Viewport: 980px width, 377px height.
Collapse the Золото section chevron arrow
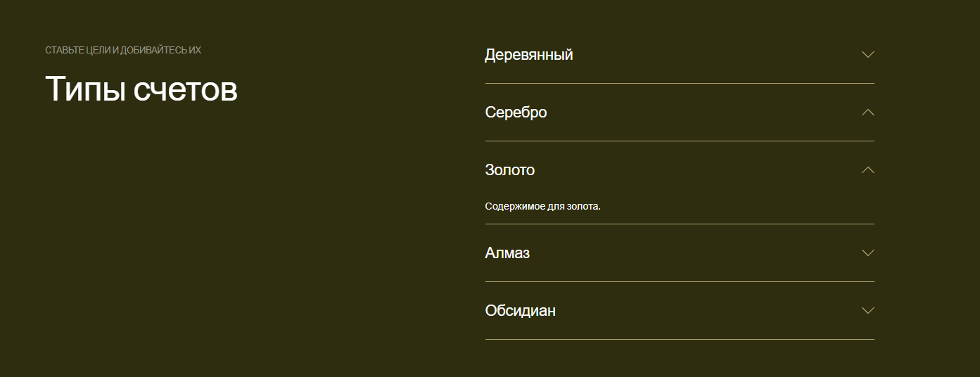click(x=867, y=170)
